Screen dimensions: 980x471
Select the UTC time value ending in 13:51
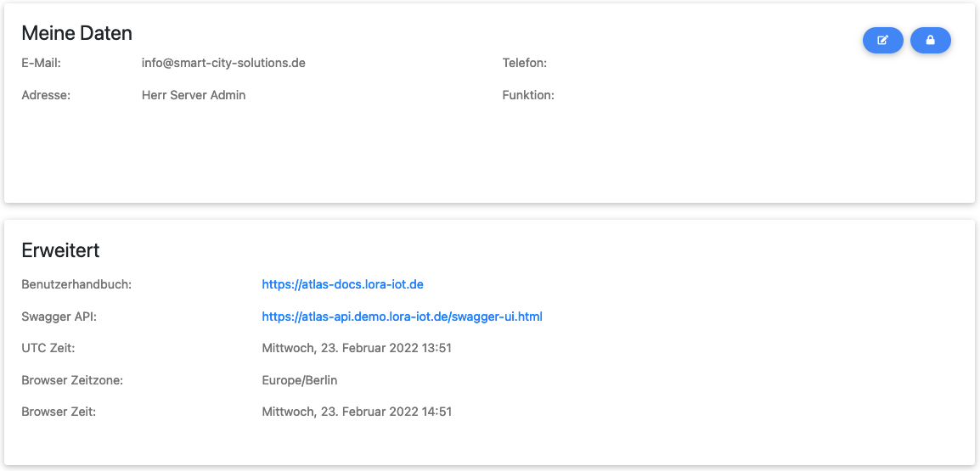[357, 348]
